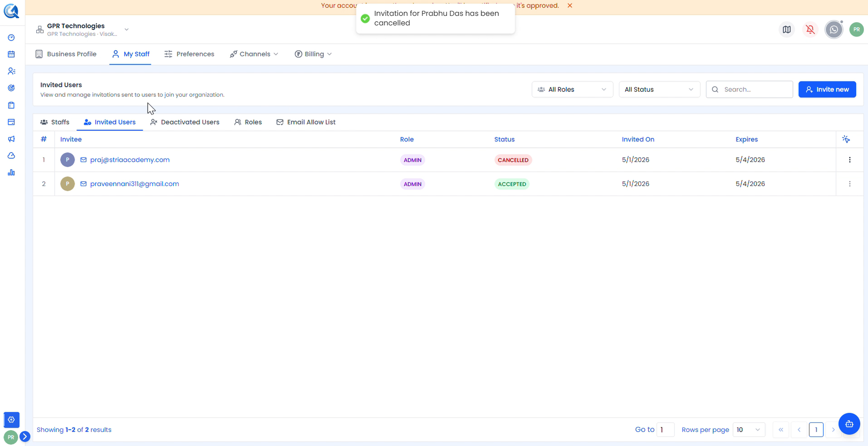Open the settings gear in sidebar
The width and height of the screenshot is (868, 446).
click(11, 420)
